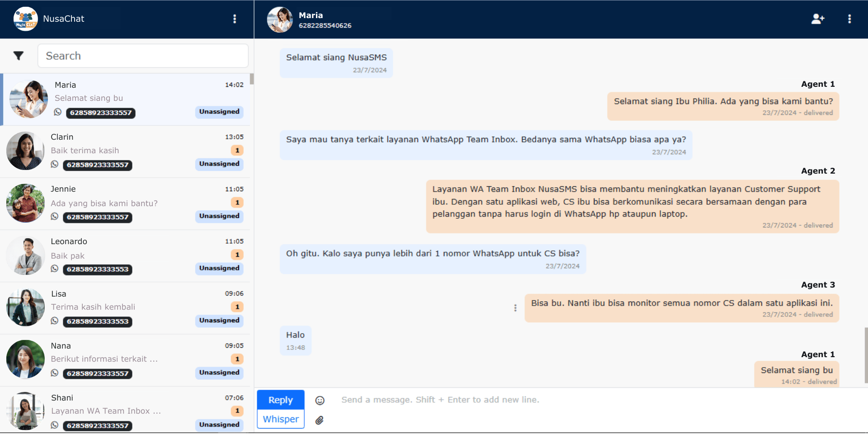
Task: Click the conversation pane scrollbar
Action: [866, 355]
